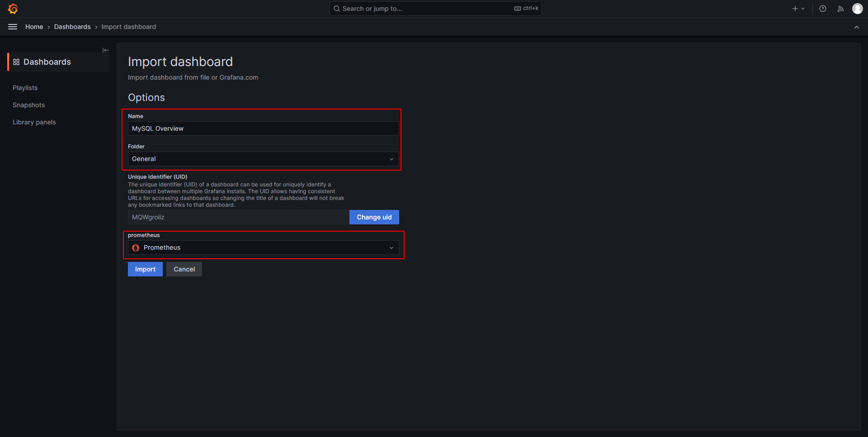Viewport: 868px width, 437px height.
Task: Open Snapshots in the sidebar
Action: (29, 105)
